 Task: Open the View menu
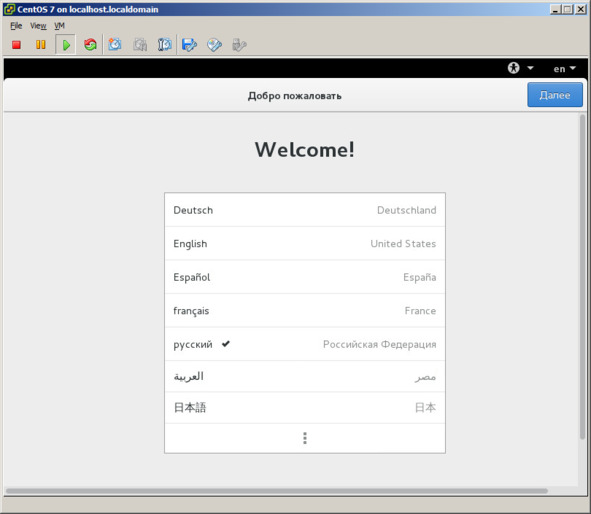click(38, 26)
